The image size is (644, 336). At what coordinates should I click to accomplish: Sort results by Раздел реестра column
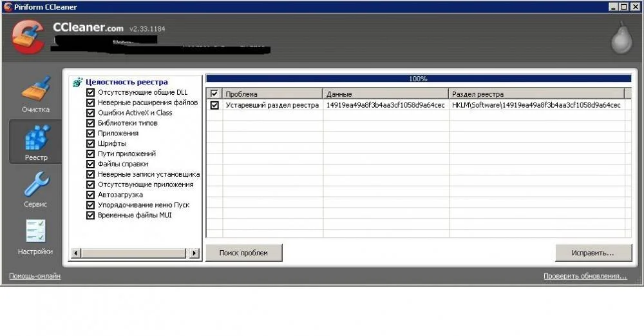tap(536, 94)
